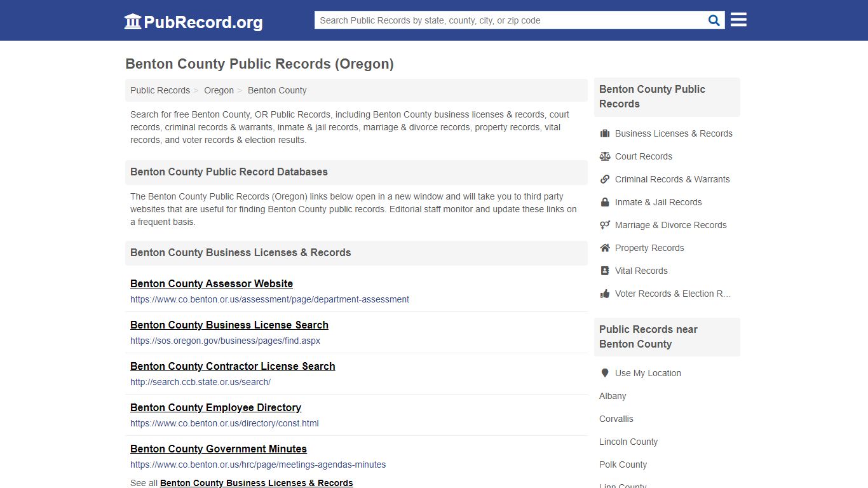Click the Benton County Public Records (Oregon) heading
Screen dimensions: 868x488
click(x=259, y=64)
